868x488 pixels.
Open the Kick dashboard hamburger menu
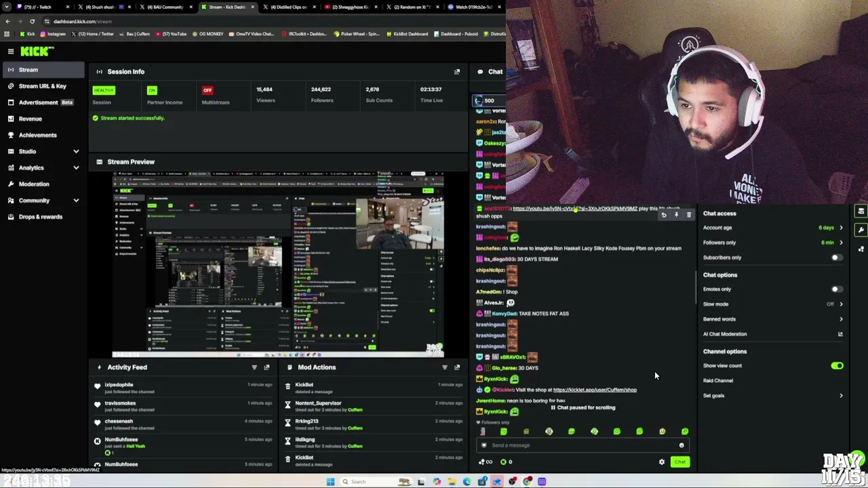click(x=11, y=52)
